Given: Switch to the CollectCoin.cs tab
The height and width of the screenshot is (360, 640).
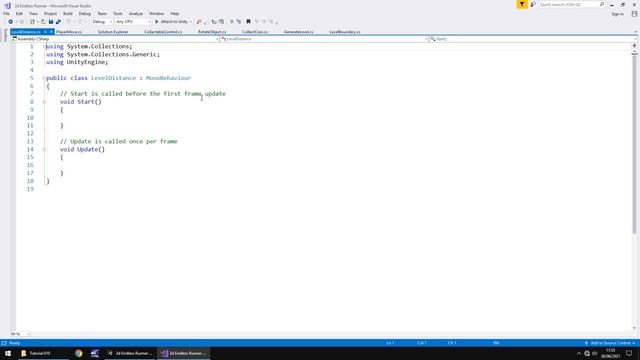Looking at the screenshot, I should [x=255, y=32].
